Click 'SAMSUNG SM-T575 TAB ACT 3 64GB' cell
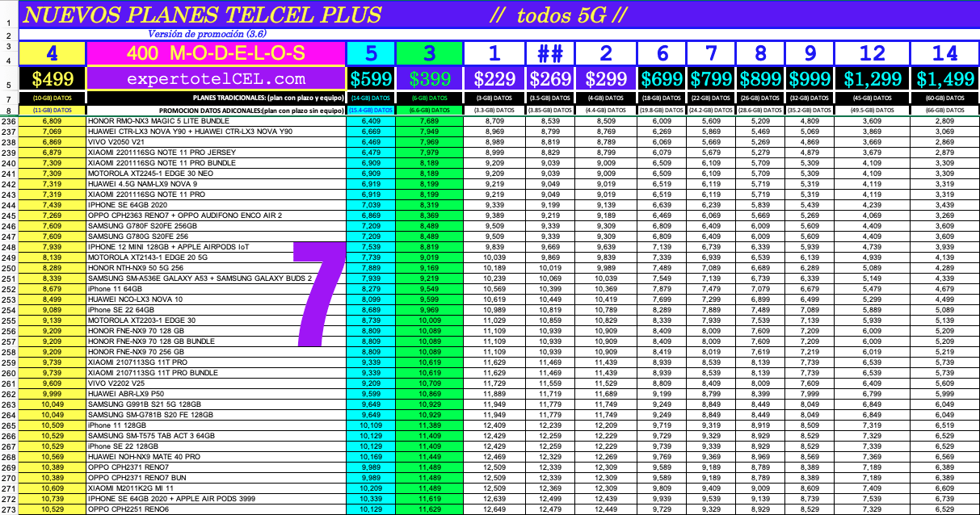Viewport: 980px width, 515px height. click(x=216, y=436)
